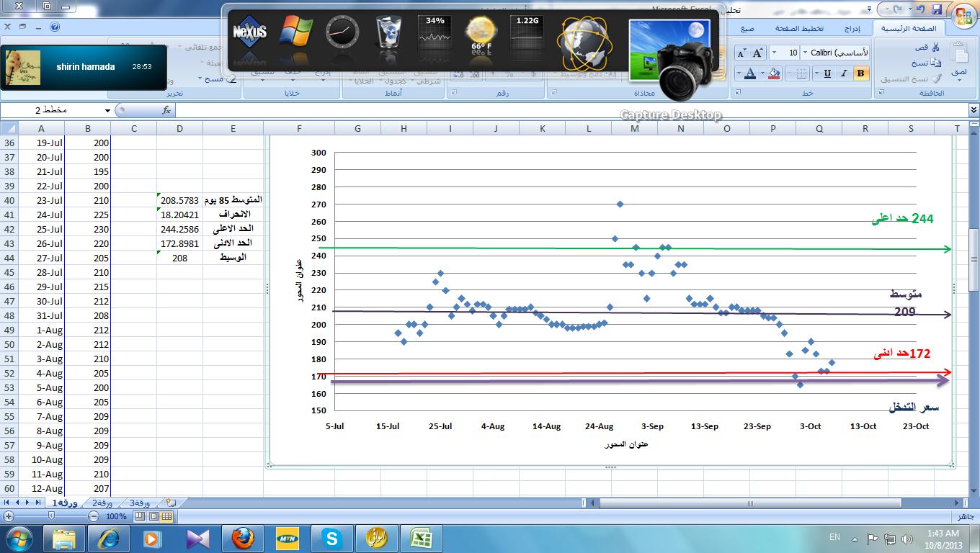
Task: Open the font color dropdown arrow
Action: pyautogui.click(x=739, y=73)
